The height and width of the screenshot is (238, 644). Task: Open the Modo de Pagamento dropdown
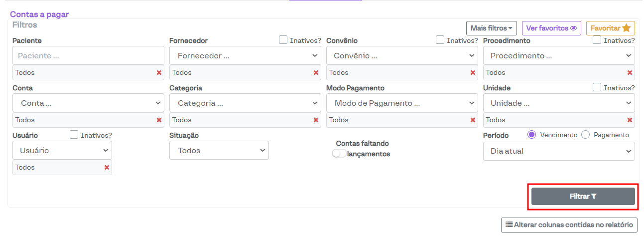click(x=401, y=103)
